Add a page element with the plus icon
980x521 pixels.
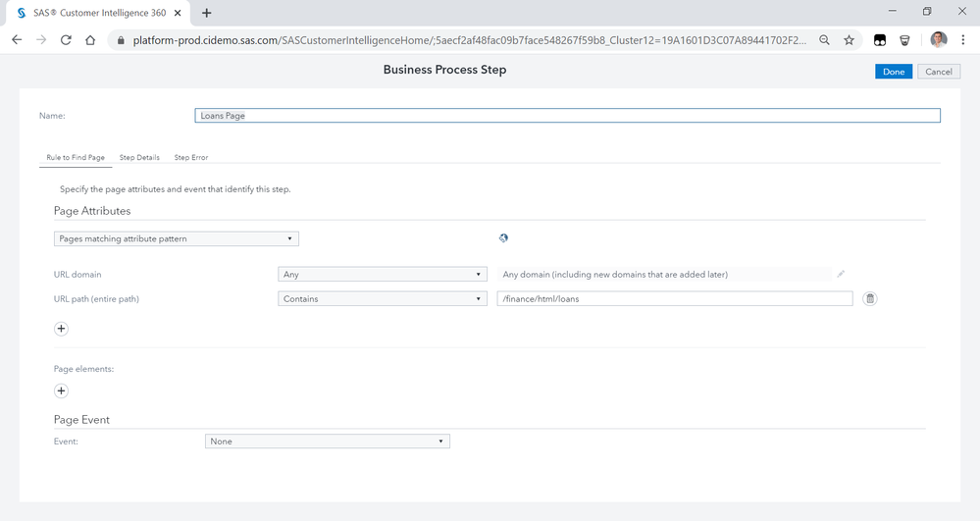pos(61,391)
